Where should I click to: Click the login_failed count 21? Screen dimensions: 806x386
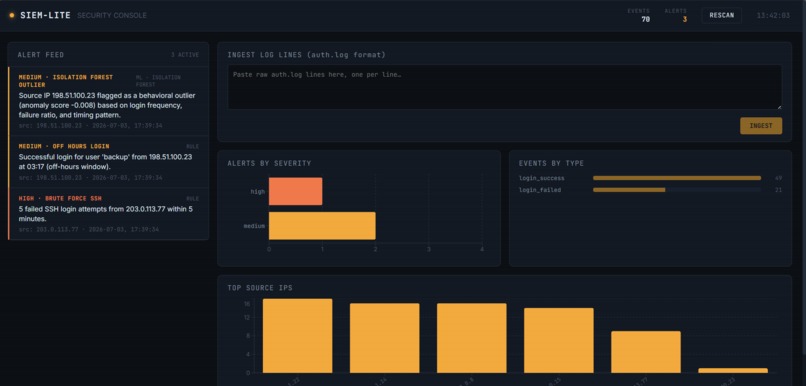[778, 190]
